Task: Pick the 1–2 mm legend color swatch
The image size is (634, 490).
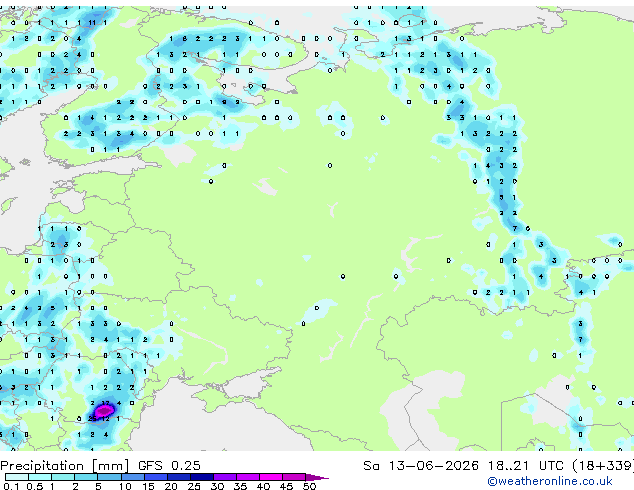Action: (63, 477)
